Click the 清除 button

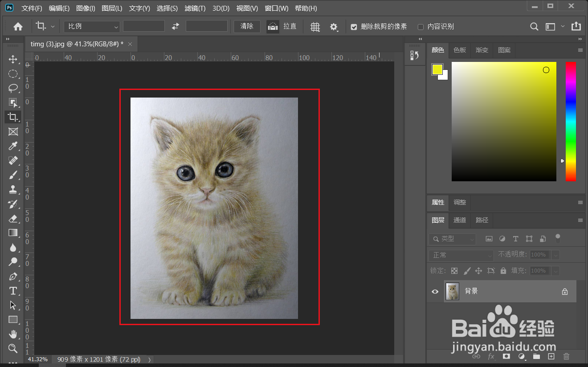(x=247, y=26)
